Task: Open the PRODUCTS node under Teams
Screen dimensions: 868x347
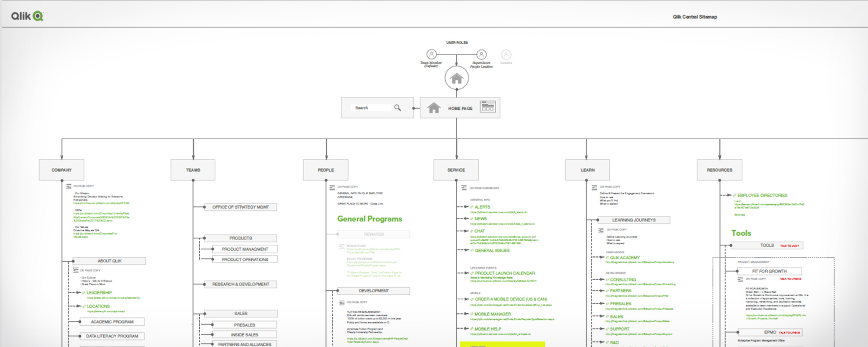Action: [240, 238]
